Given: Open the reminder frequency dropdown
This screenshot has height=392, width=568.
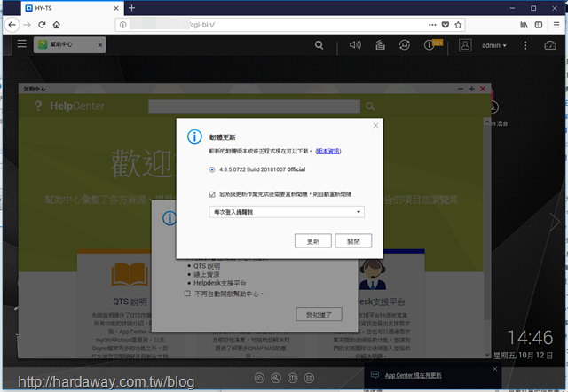Looking at the screenshot, I should [x=287, y=212].
